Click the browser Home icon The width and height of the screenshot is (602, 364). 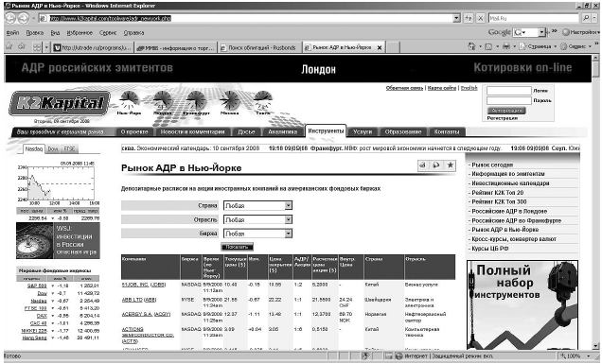472,46
